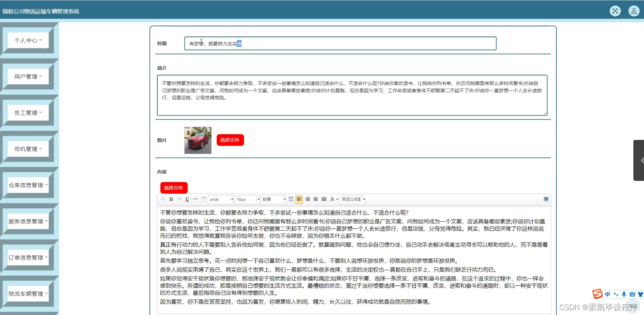Screen dimensions: 644x315
Task: Click the redo icon in editor toolbar
Action: click(179, 199)
